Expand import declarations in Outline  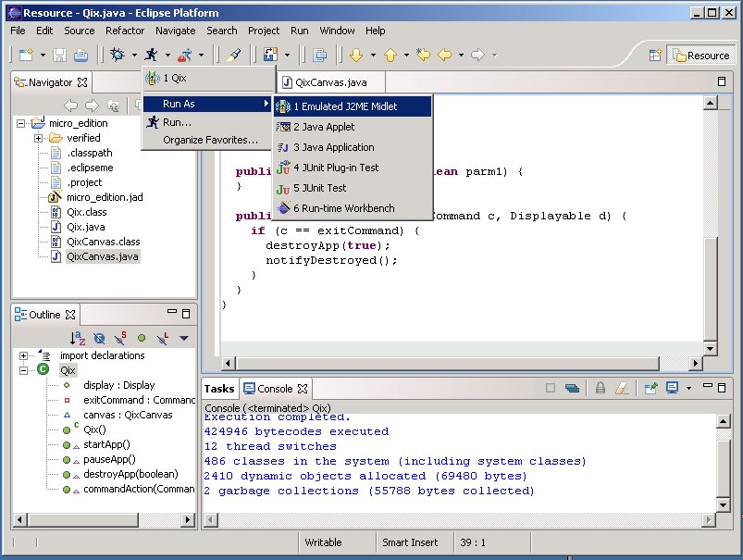point(24,355)
